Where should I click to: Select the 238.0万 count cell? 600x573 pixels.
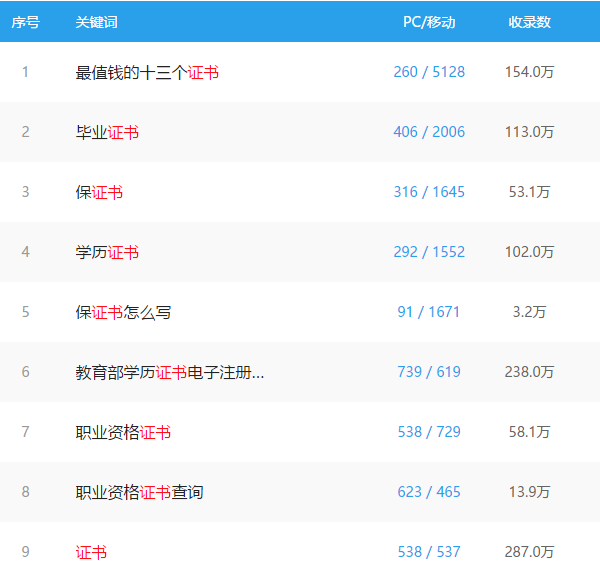coord(530,372)
